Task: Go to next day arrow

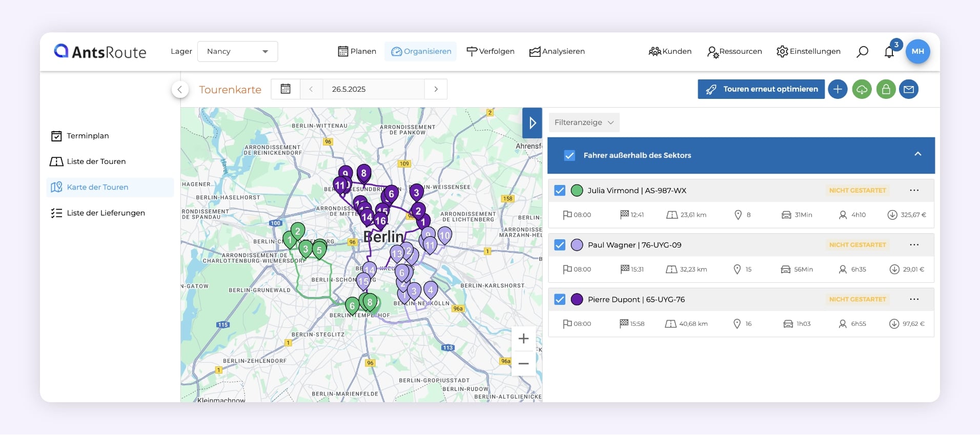Action: pyautogui.click(x=436, y=89)
